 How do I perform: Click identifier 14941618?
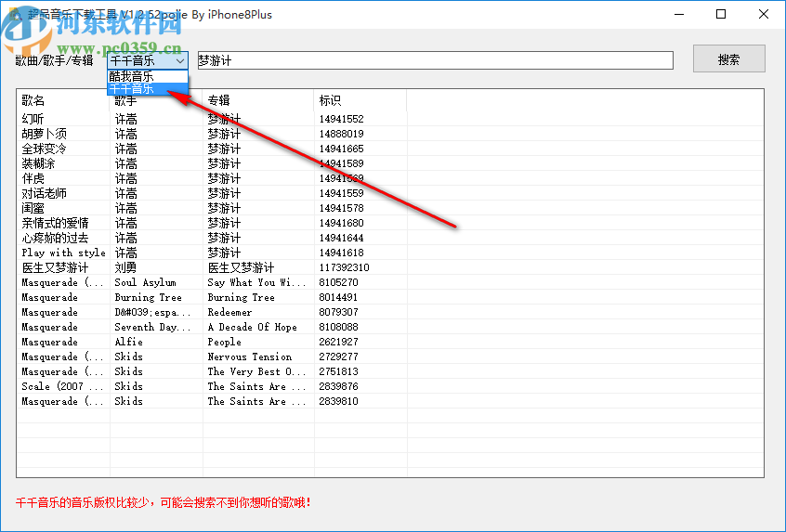click(x=341, y=253)
